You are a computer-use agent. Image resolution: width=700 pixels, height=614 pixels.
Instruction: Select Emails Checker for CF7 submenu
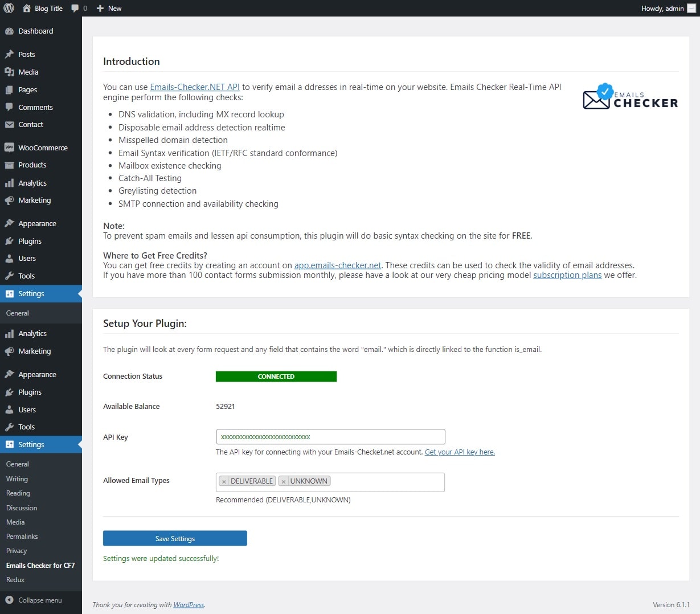click(40, 566)
